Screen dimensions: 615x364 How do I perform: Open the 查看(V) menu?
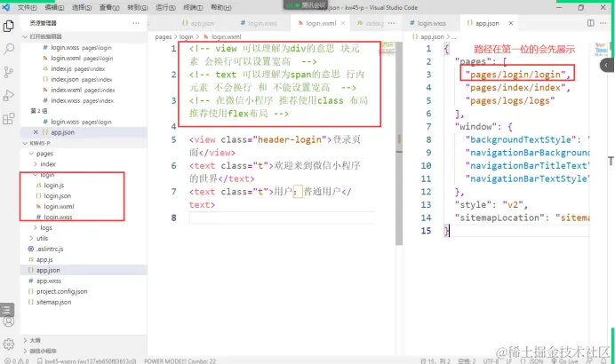109,7
